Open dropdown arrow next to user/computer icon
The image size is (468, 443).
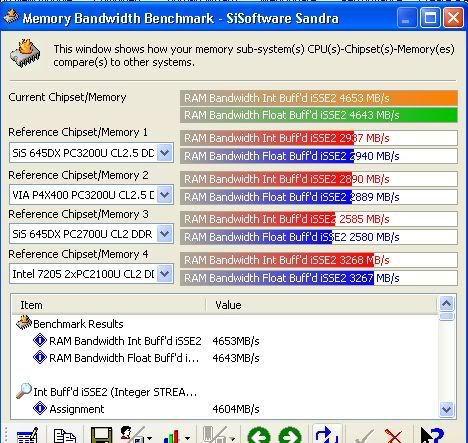(149, 438)
